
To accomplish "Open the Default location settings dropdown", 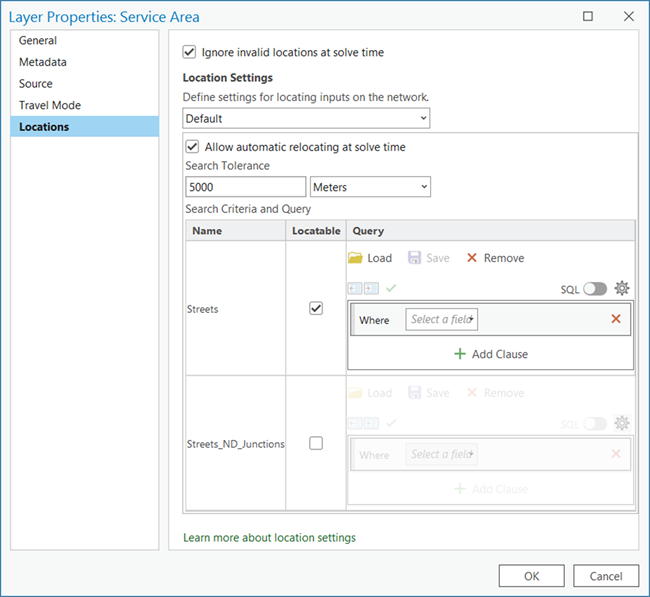I will pyautogui.click(x=306, y=119).
